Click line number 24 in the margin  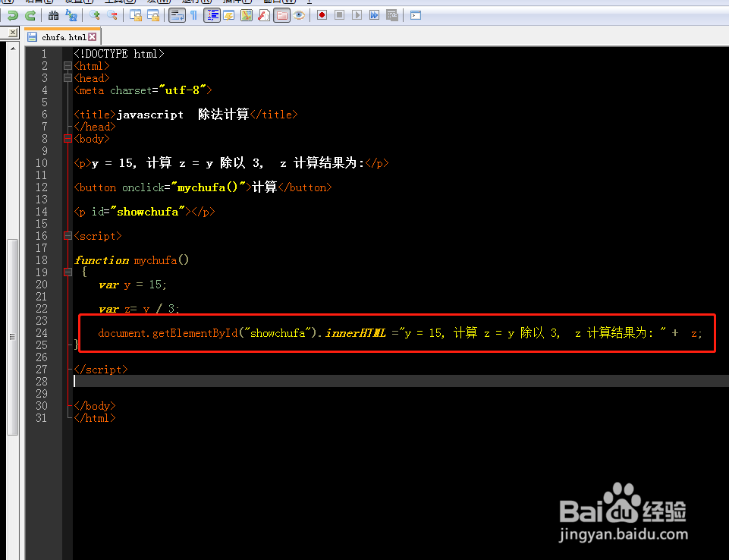[42, 333]
